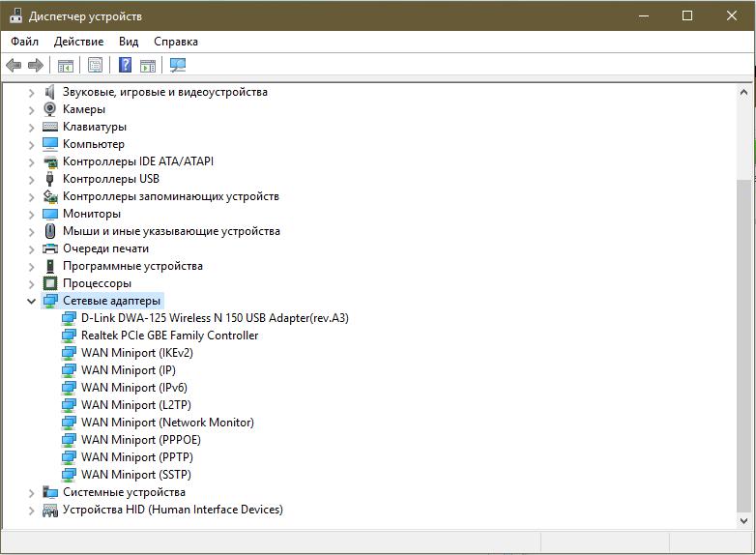Image resolution: width=756 pixels, height=555 pixels.
Task: Select D-Link DWA-125 Wireless N 150 USB Adapter
Action: [215, 318]
